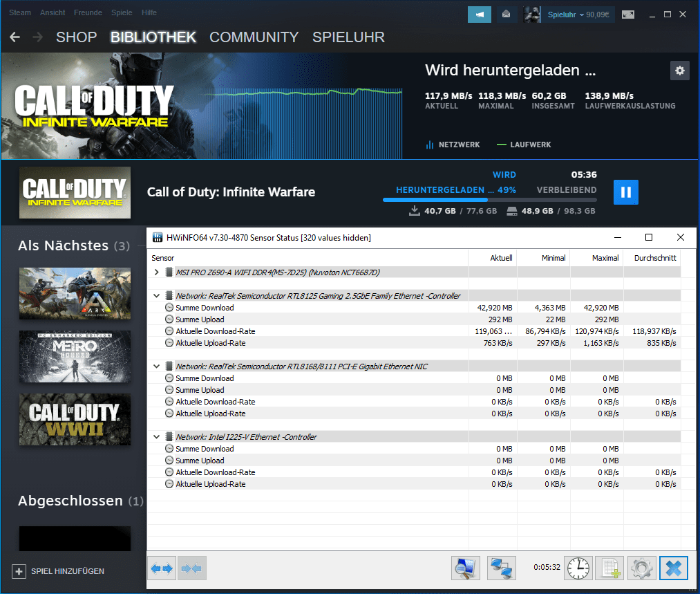Click the Steam announcements megaphone icon

pos(480,15)
